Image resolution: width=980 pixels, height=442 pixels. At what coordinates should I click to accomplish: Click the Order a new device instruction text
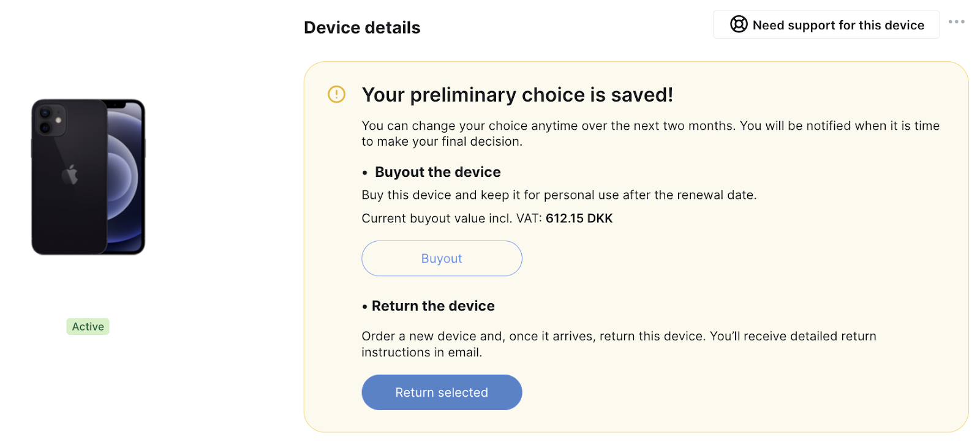coord(619,344)
